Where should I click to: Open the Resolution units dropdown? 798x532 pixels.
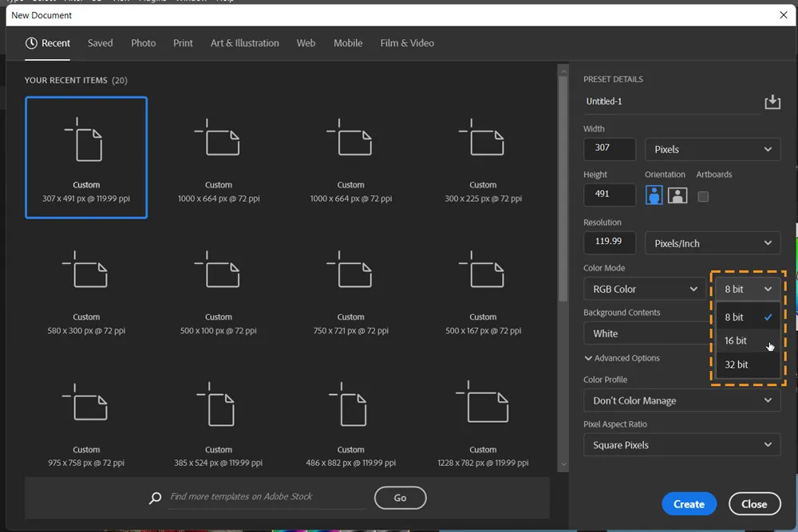tap(712, 242)
